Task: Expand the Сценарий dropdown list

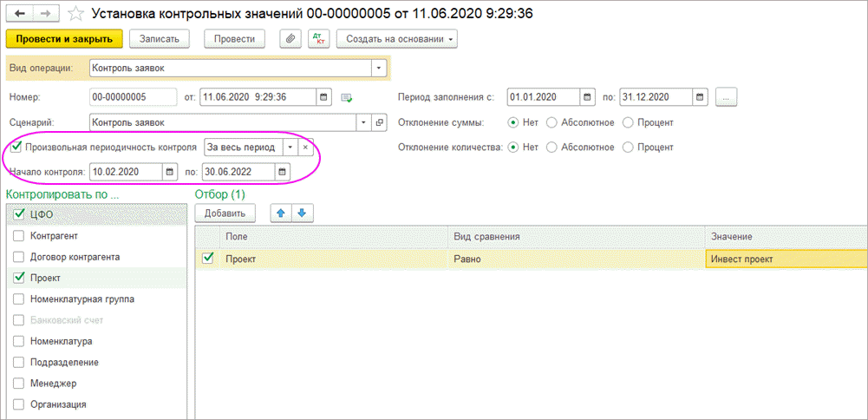Action: click(x=362, y=122)
